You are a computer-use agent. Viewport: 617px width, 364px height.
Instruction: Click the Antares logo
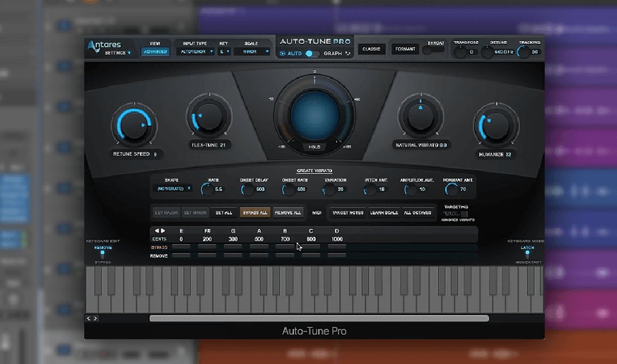click(x=103, y=45)
